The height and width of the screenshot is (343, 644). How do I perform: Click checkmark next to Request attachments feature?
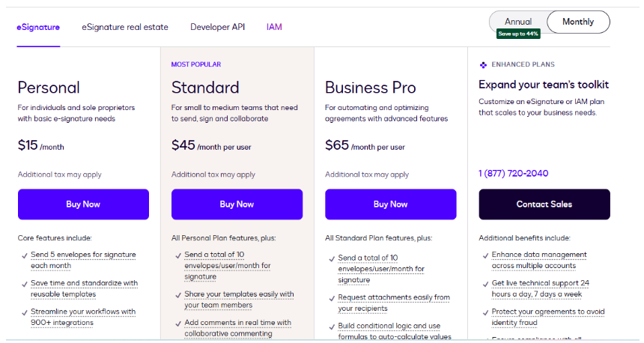point(329,298)
